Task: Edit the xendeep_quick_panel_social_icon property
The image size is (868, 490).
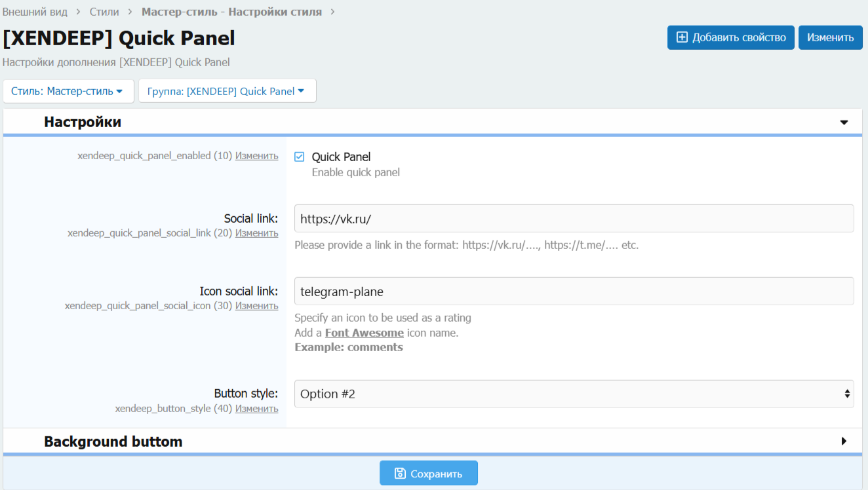Action: 256,306
